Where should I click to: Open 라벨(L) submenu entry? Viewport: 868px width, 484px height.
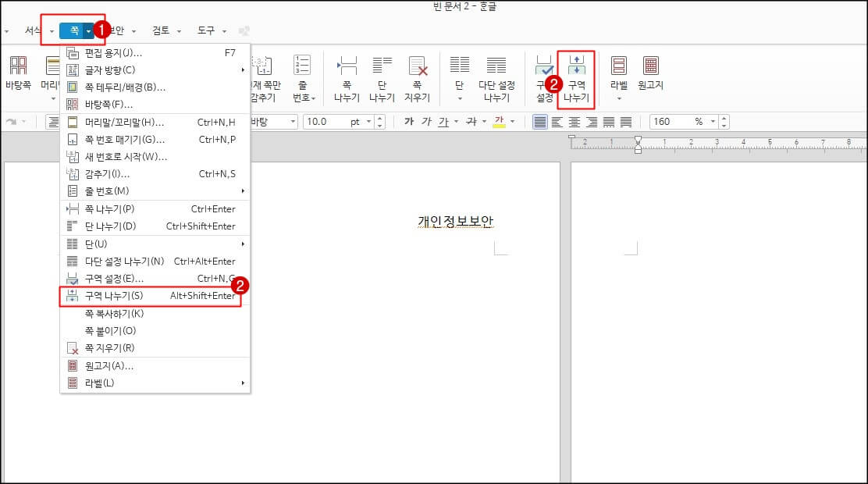tap(155, 383)
